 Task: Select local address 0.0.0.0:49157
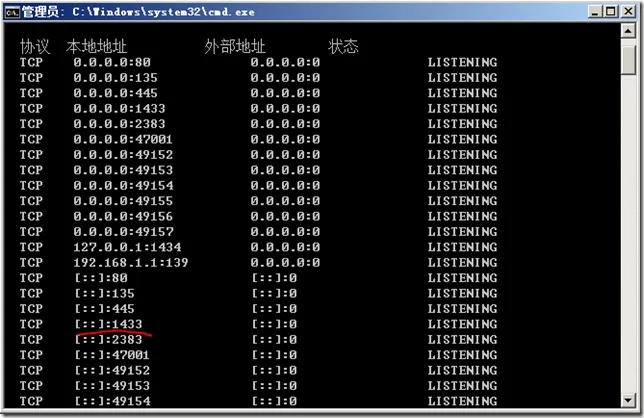point(123,232)
